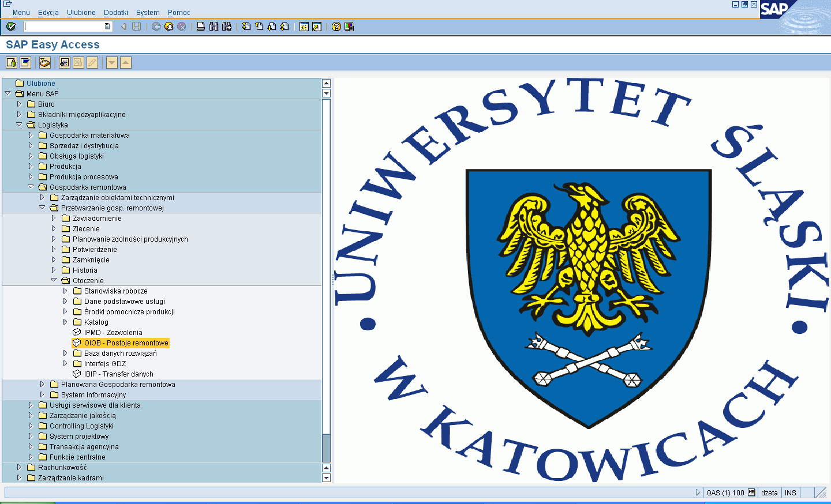
Task: Click the Print icon
Action: tap(201, 27)
